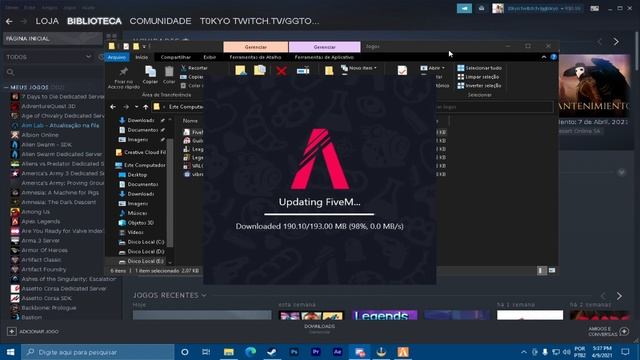Select Este Computador in navigation pane

(140, 165)
